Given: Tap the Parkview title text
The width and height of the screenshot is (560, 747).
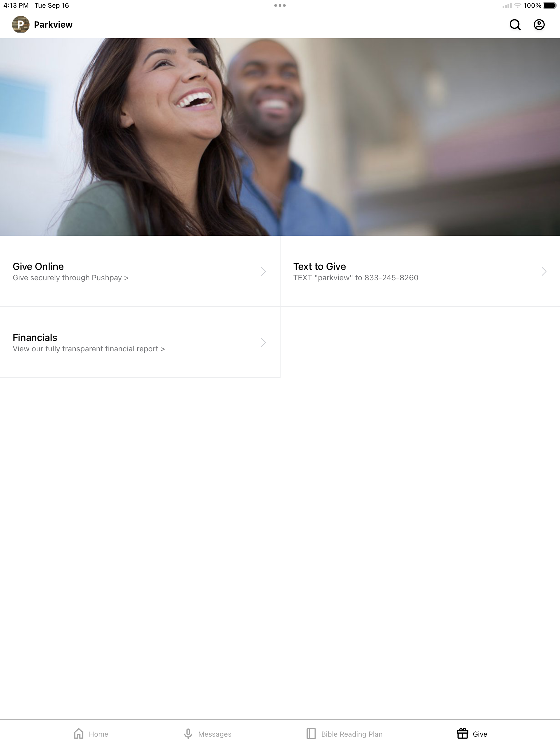Looking at the screenshot, I should [53, 25].
